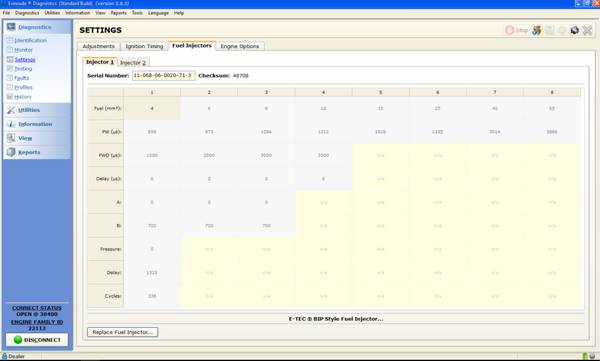The width and height of the screenshot is (600, 361).
Task: Click the Replace Fuel Injector button
Action: 122,332
